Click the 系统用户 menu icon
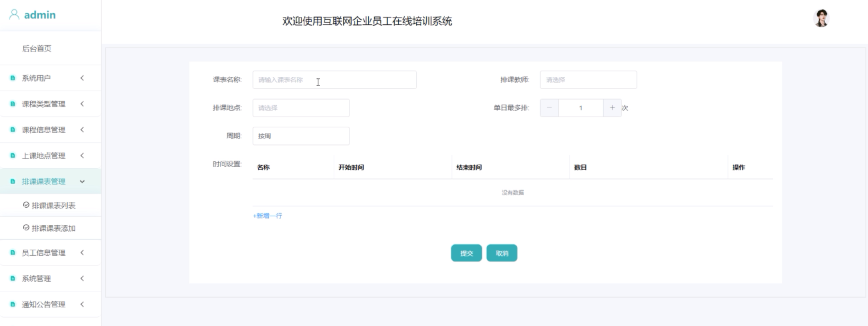The height and width of the screenshot is (326, 868). pos(13,78)
